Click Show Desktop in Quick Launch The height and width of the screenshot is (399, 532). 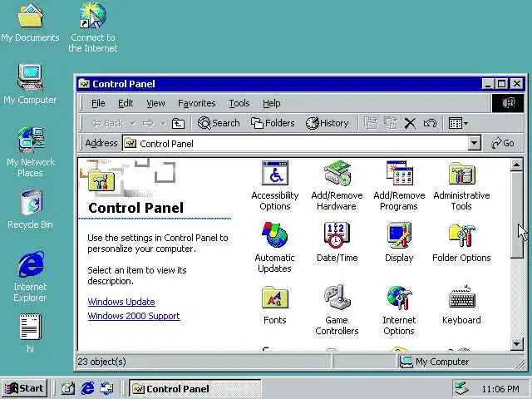68,388
